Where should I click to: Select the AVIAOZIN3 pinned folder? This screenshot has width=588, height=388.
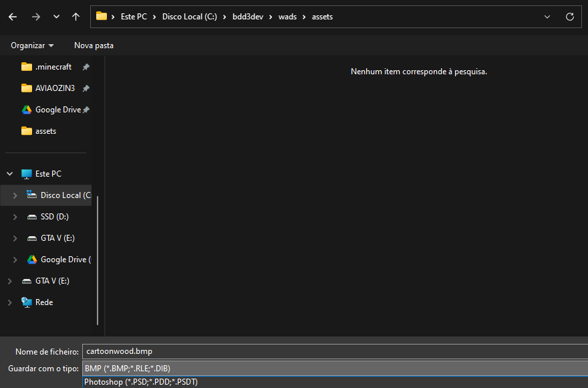[55, 88]
